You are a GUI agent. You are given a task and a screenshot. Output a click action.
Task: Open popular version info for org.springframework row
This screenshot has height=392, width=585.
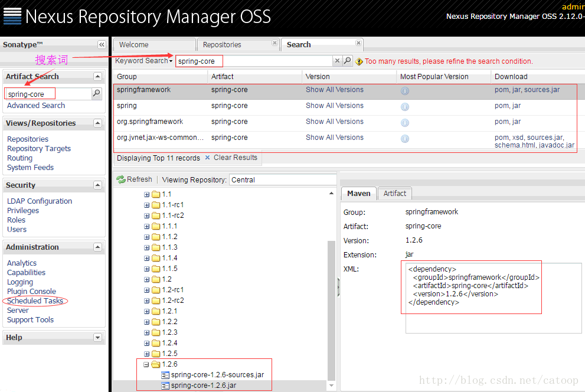click(x=405, y=123)
